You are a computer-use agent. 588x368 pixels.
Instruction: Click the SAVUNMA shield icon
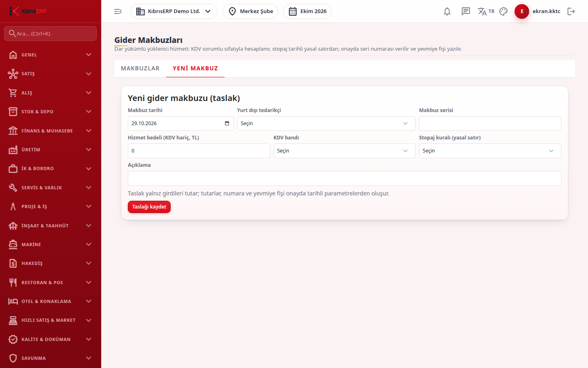click(13, 358)
